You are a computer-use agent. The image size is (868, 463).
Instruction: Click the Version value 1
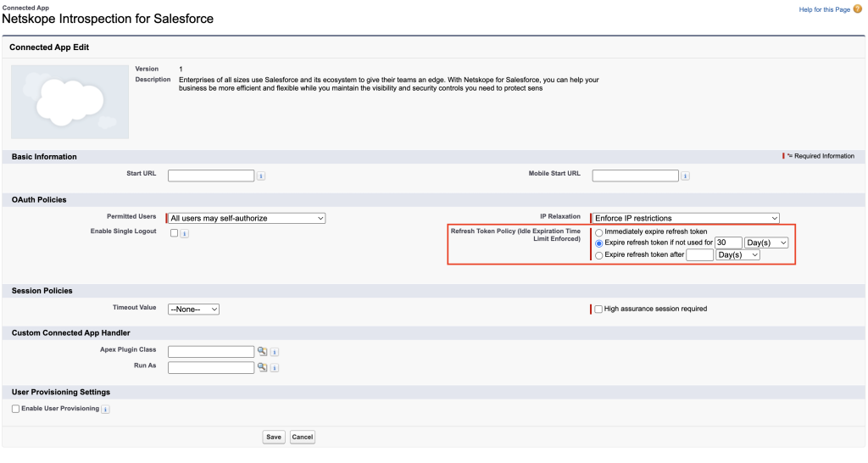181,70
